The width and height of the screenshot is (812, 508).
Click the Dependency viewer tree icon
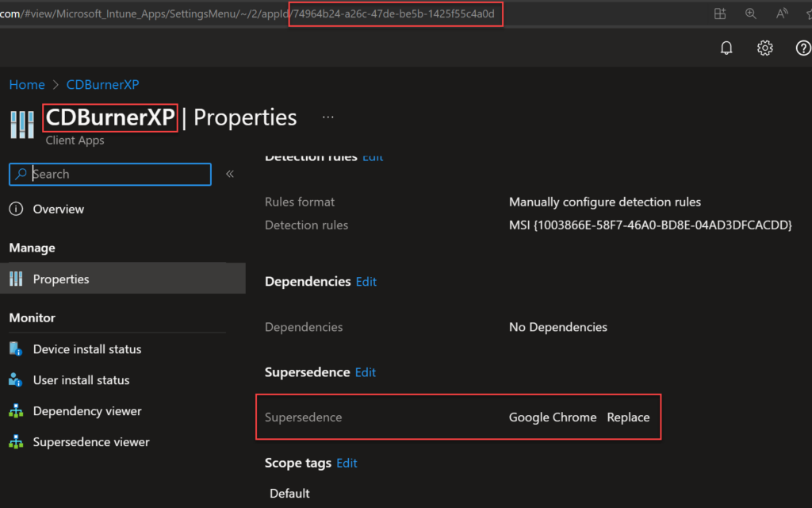[x=16, y=411]
